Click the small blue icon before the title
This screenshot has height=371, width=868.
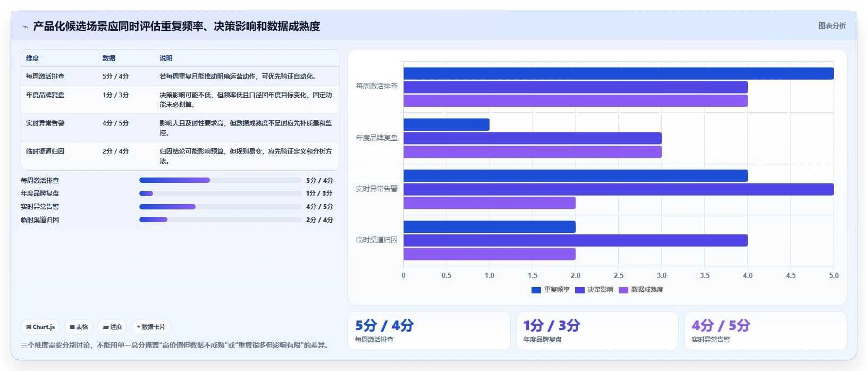point(25,27)
